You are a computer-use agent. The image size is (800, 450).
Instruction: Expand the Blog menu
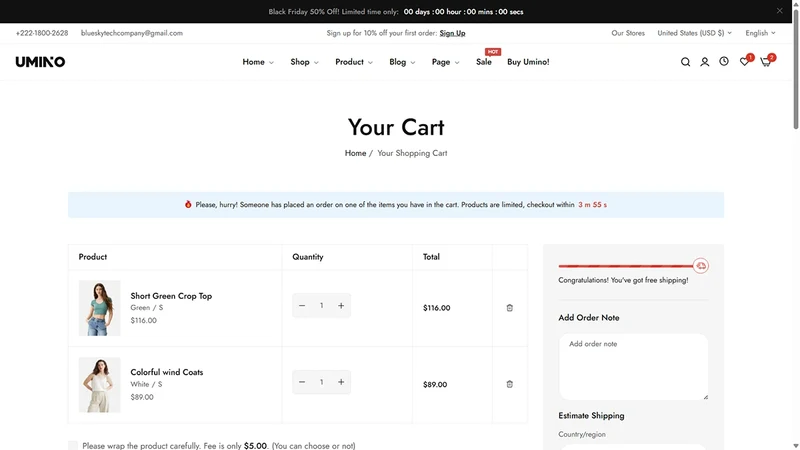click(402, 62)
